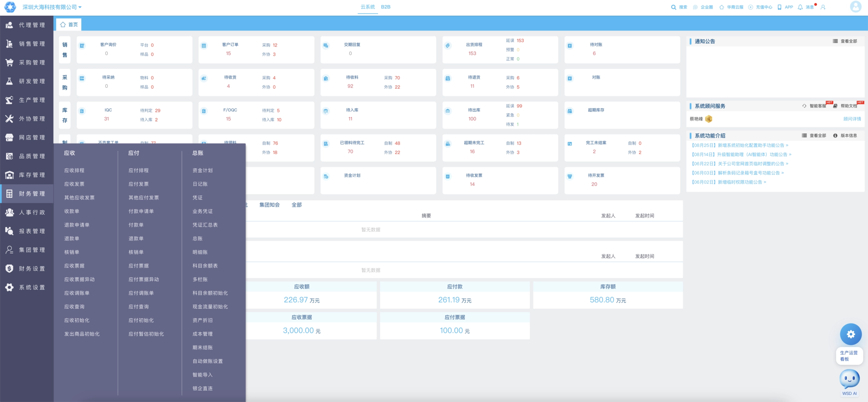Open 财务设置 sidebar module
The image size is (868, 402).
coord(27,268)
